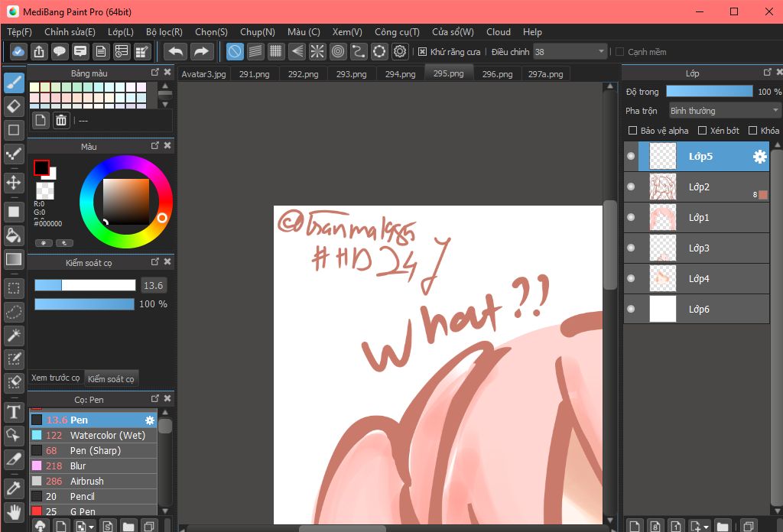Viewport: 783px width, 532px height.
Task: Select the Text tool
Action: tap(14, 412)
